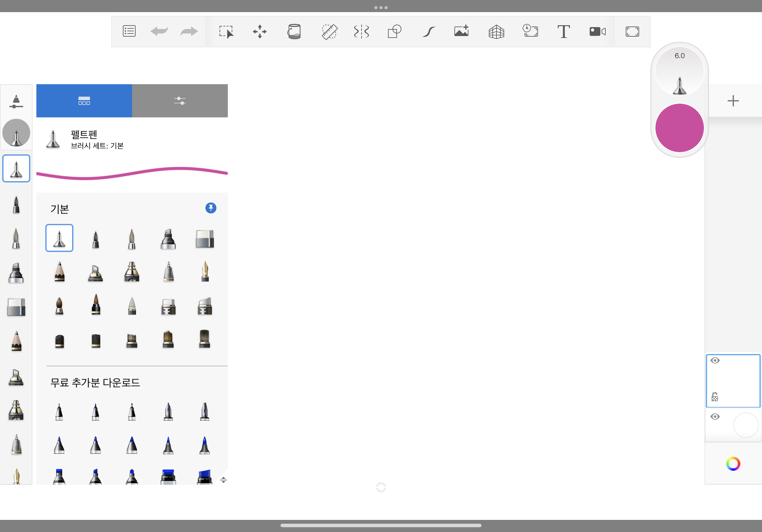Viewport: 762px width, 532px height.
Task: Open the ruler guides tool
Action: [329, 32]
